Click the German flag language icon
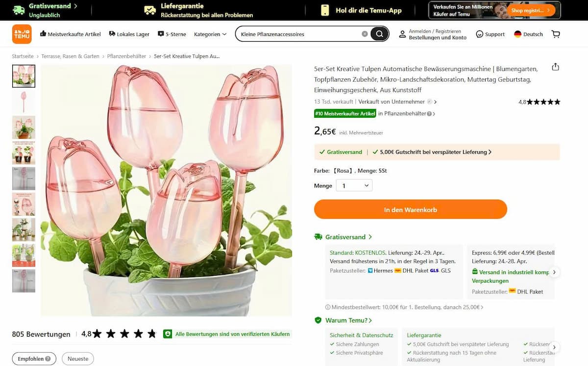This screenshot has height=366, width=588. point(518,34)
